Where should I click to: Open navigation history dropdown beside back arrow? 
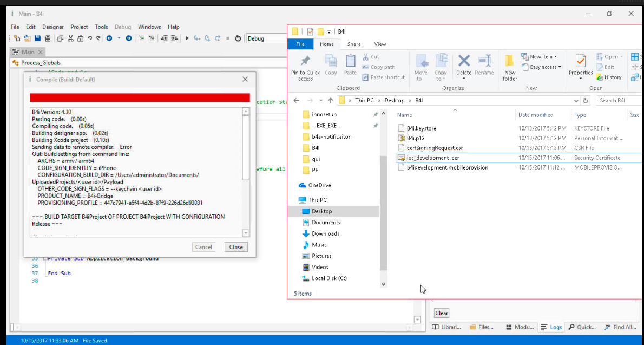click(119, 38)
